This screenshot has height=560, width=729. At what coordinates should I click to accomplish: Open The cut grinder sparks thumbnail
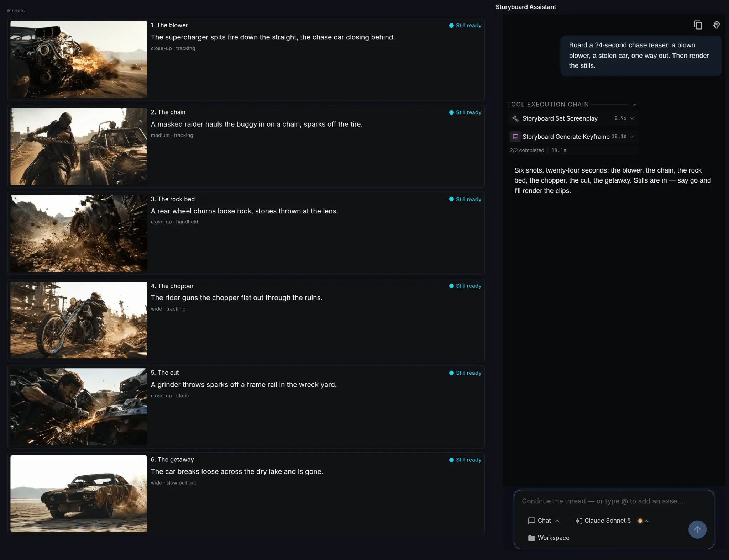click(x=79, y=407)
